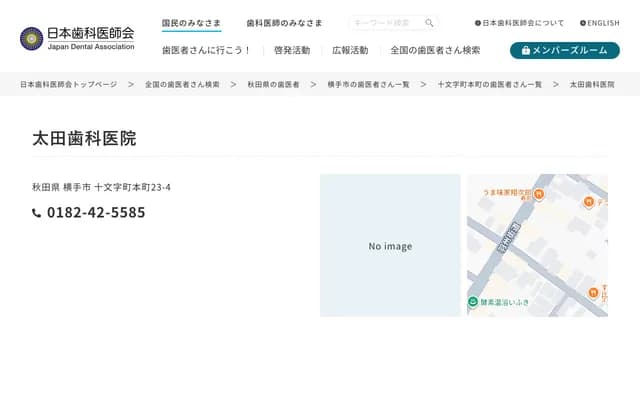640x400 pixels.
Task: Click the phone icon beside 0182-42-5585
Action: click(x=37, y=213)
